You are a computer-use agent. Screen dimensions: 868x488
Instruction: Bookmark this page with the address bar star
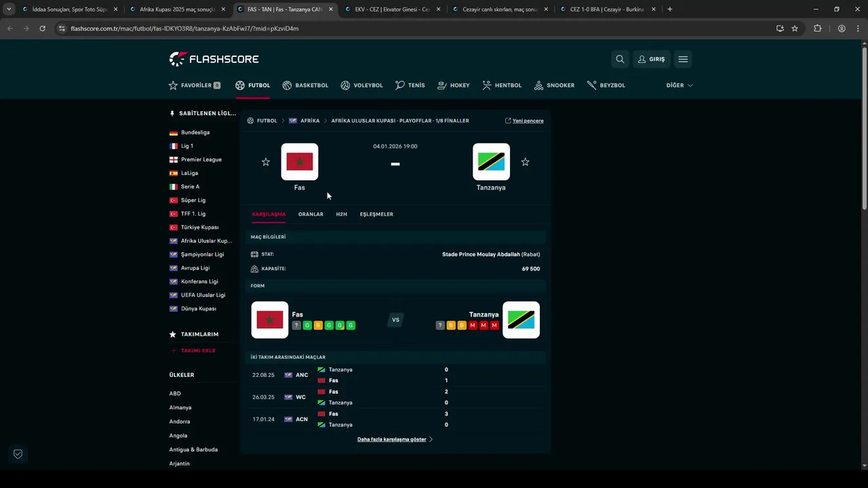tap(795, 28)
